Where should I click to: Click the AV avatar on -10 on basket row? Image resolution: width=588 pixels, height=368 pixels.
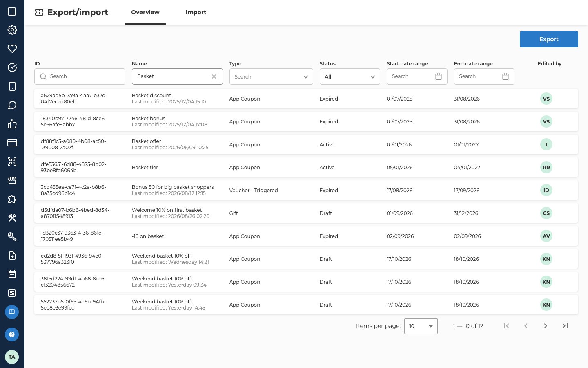pos(546,236)
